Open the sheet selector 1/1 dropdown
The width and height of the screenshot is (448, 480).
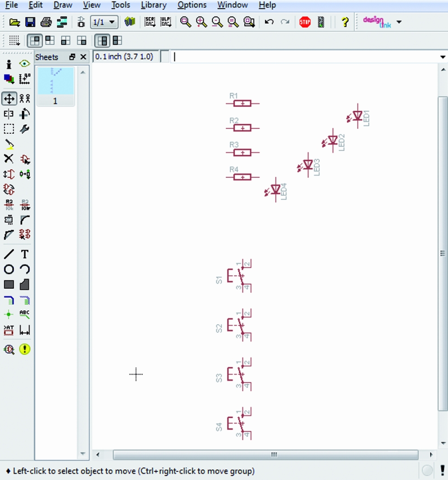click(104, 22)
